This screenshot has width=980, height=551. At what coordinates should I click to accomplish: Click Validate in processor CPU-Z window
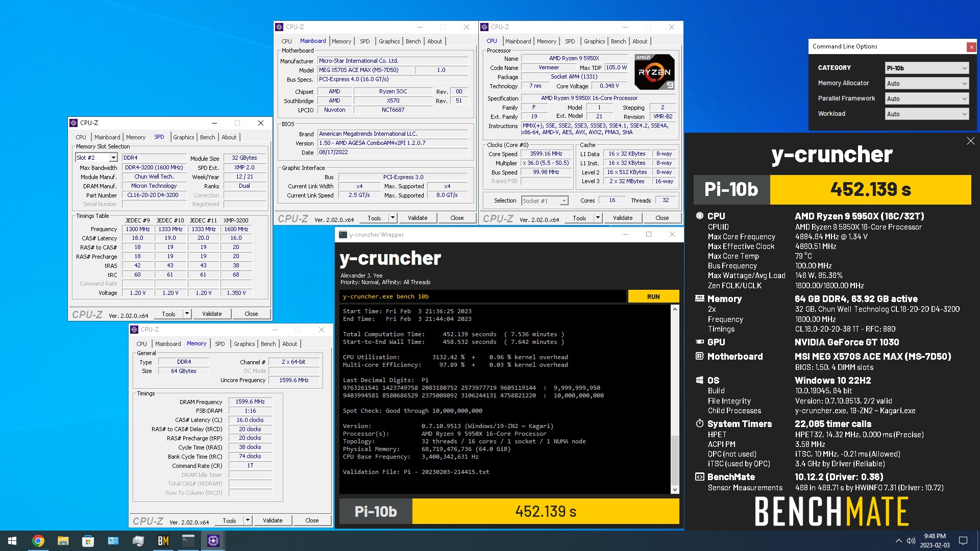point(622,218)
